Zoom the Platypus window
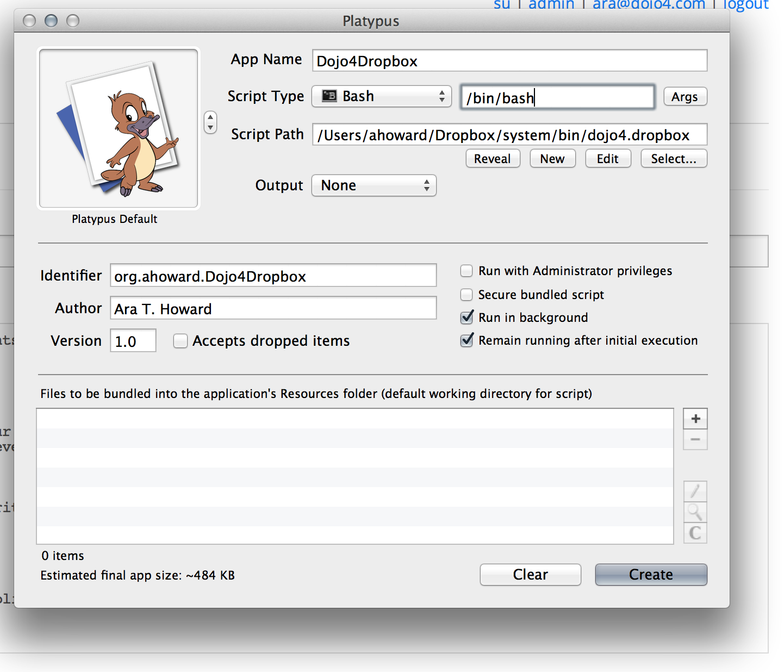The height and width of the screenshot is (672, 784). 73,21
